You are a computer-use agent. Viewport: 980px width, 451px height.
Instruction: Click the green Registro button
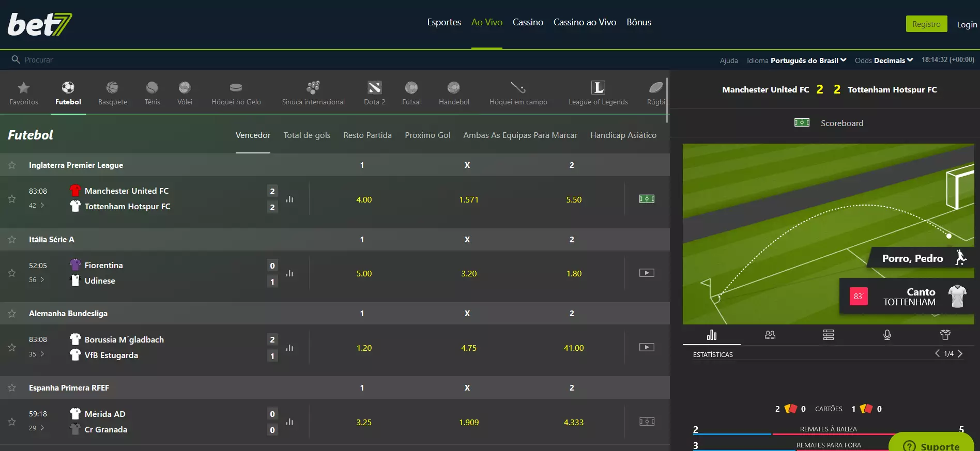pyautogui.click(x=926, y=24)
